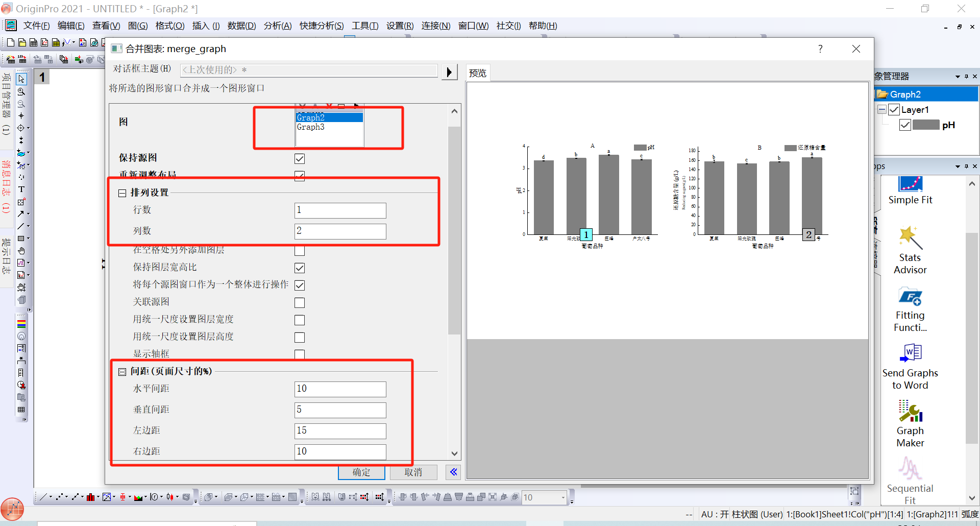The width and height of the screenshot is (980, 526).
Task: Collapse the 间距(页面尺寸的%) section
Action: point(122,372)
